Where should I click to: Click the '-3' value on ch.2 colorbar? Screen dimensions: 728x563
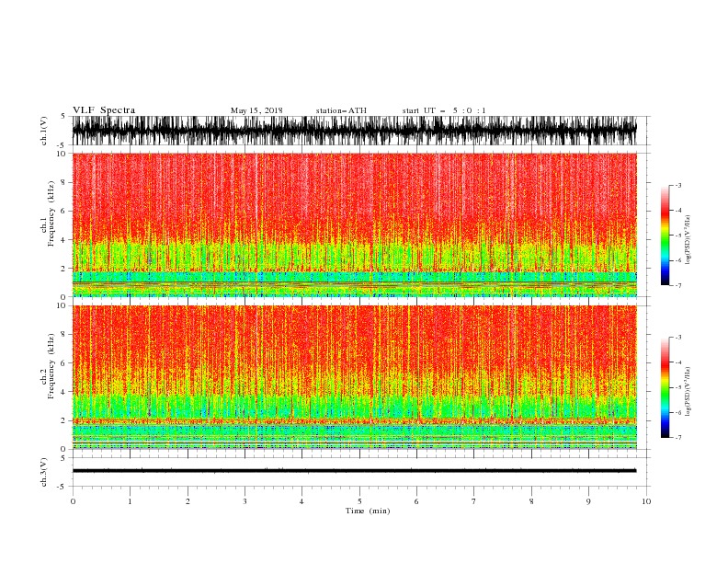click(678, 338)
